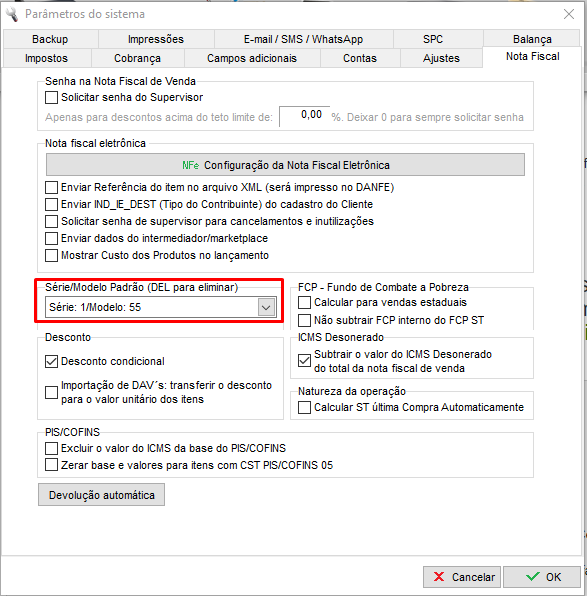Confirm with the green checkmark OK button
The width and height of the screenshot is (587, 596).
tap(542, 577)
